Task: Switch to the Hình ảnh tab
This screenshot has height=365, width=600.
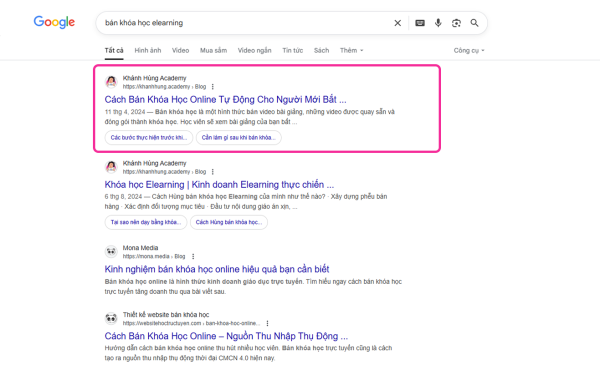Action: pyautogui.click(x=148, y=50)
